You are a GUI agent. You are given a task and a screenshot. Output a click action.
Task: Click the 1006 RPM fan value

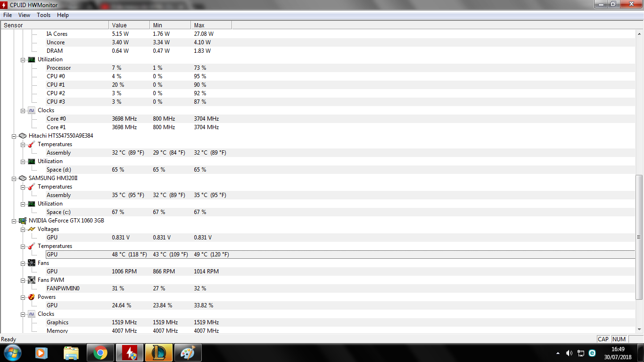click(x=124, y=271)
